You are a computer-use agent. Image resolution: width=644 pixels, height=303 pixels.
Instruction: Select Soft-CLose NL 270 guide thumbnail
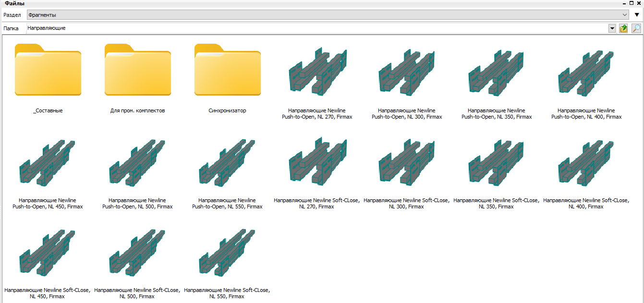pos(317,161)
